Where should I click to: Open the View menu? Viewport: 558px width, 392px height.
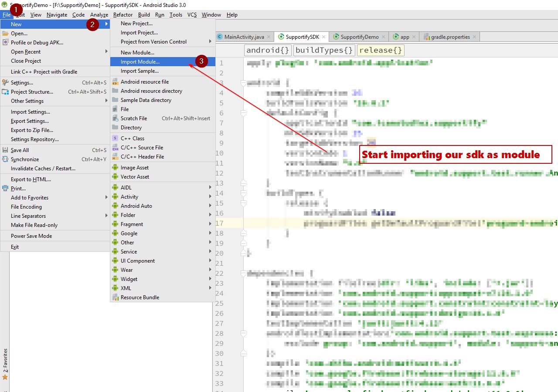[x=36, y=15]
